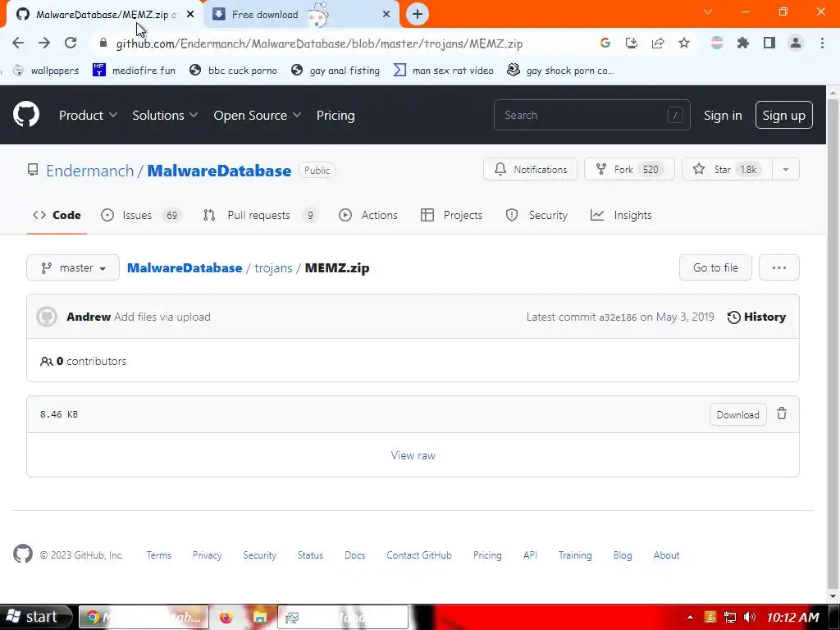Open the Pull requests tab
The image size is (840, 630).
pos(260,215)
